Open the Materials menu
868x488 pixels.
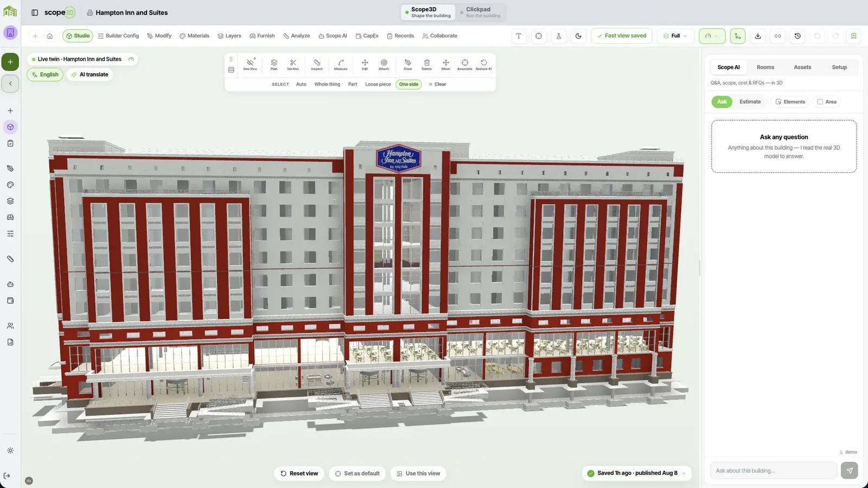(194, 36)
